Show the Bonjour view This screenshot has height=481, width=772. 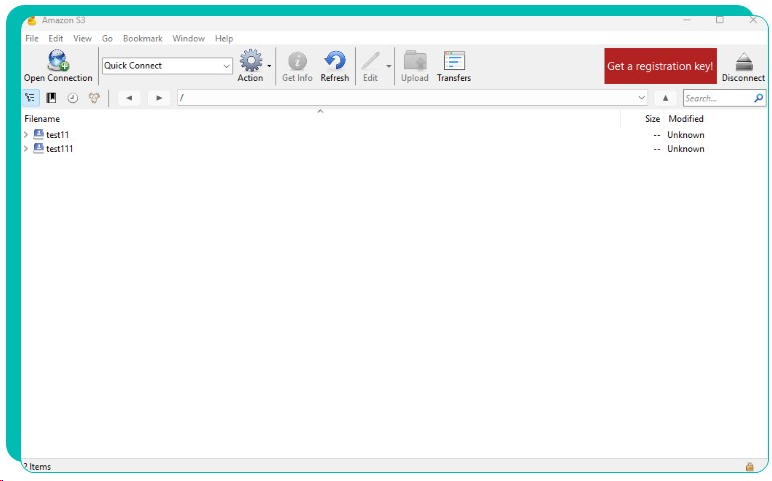point(94,98)
